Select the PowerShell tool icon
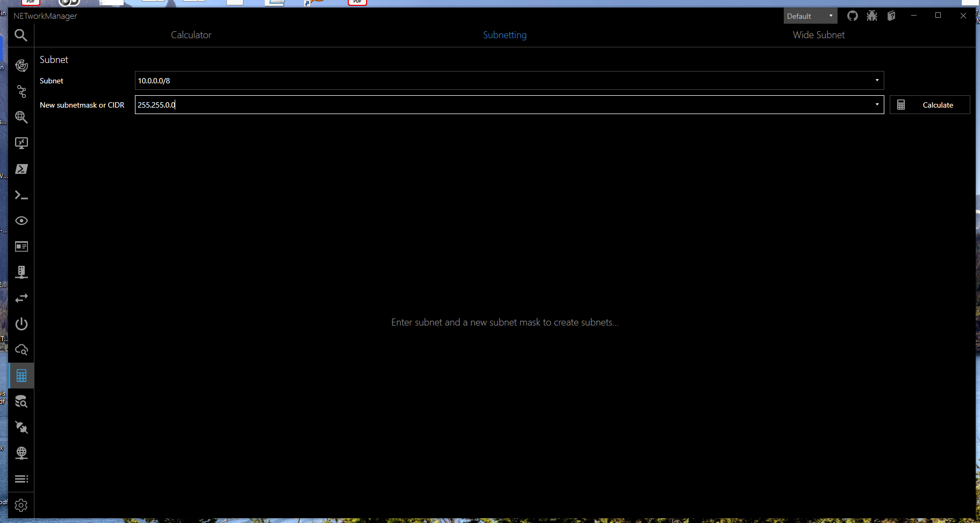This screenshot has height=523, width=980. click(21, 168)
